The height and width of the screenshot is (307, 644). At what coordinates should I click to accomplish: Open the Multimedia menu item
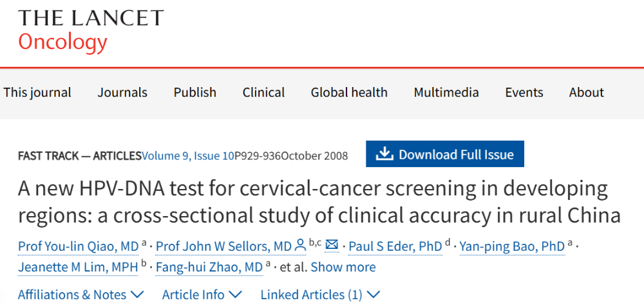pos(446,92)
